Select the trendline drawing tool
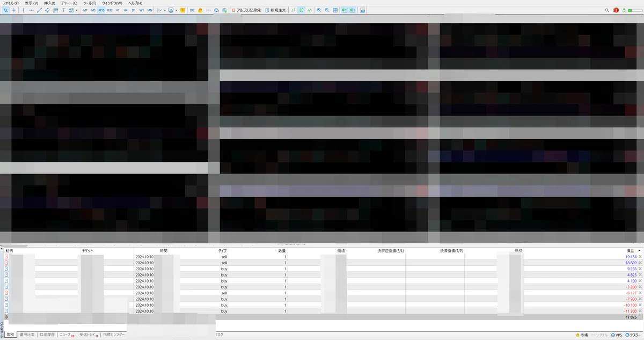The width and height of the screenshot is (644, 340). [39, 10]
